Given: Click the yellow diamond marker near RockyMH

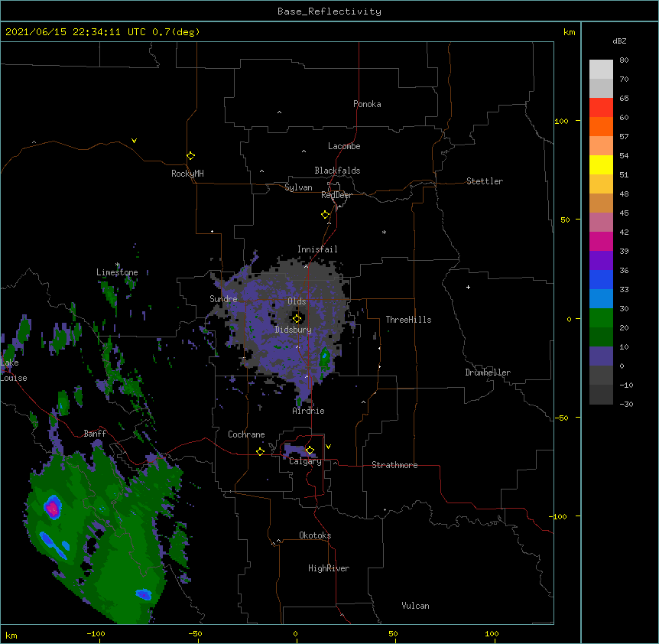Looking at the screenshot, I should click(x=190, y=156).
